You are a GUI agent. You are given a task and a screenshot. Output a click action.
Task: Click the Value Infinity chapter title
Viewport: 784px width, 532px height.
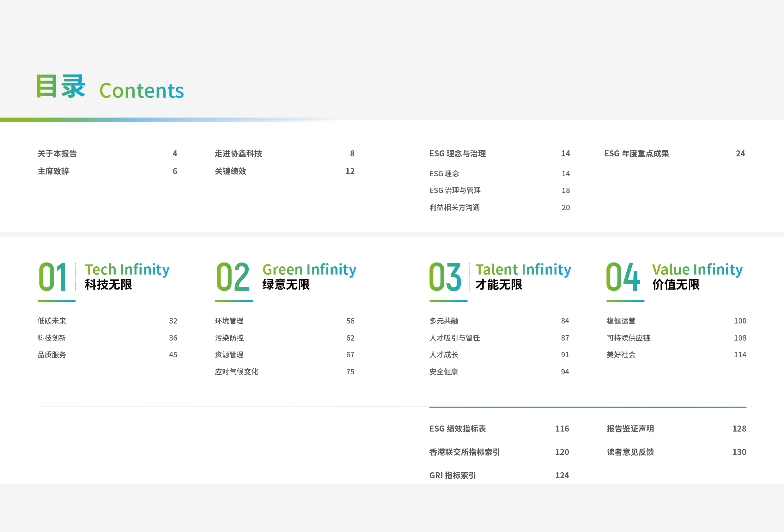coord(697,269)
